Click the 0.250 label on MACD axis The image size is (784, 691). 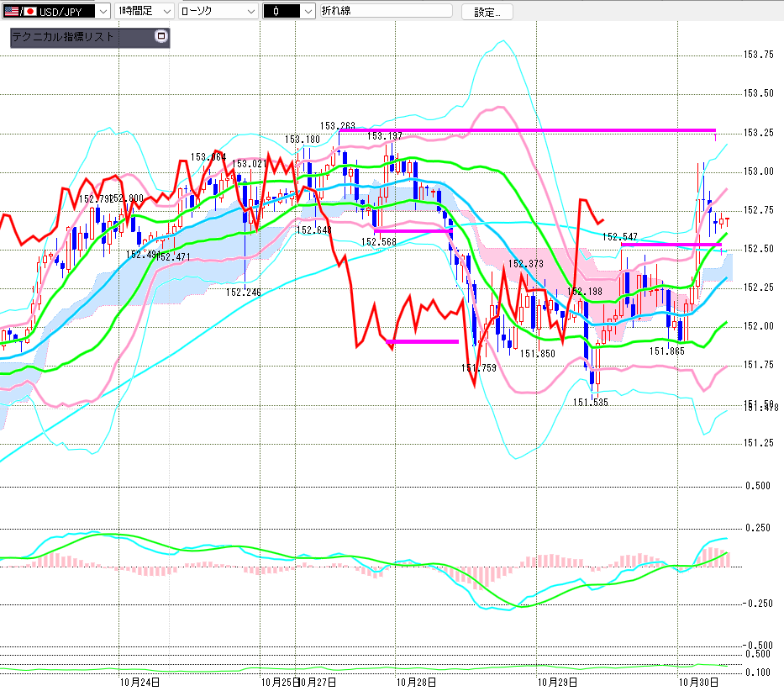(759, 527)
